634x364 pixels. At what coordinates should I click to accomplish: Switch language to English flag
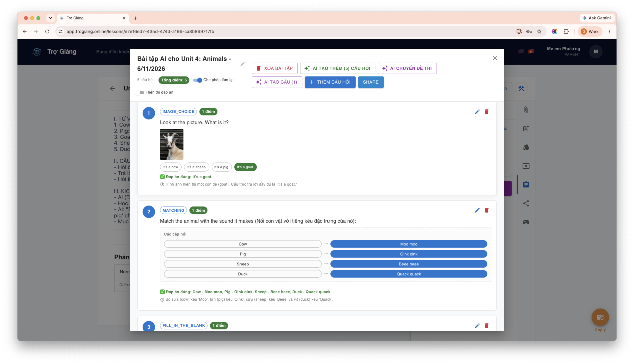[x=521, y=51]
